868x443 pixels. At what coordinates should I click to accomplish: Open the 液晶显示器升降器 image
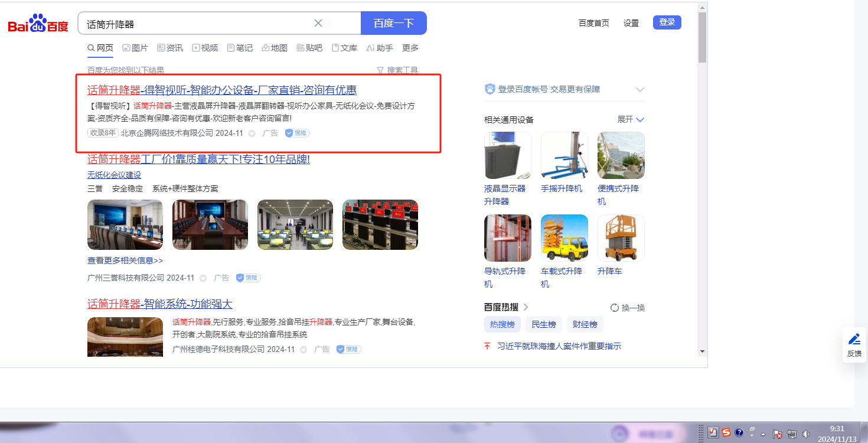point(508,155)
